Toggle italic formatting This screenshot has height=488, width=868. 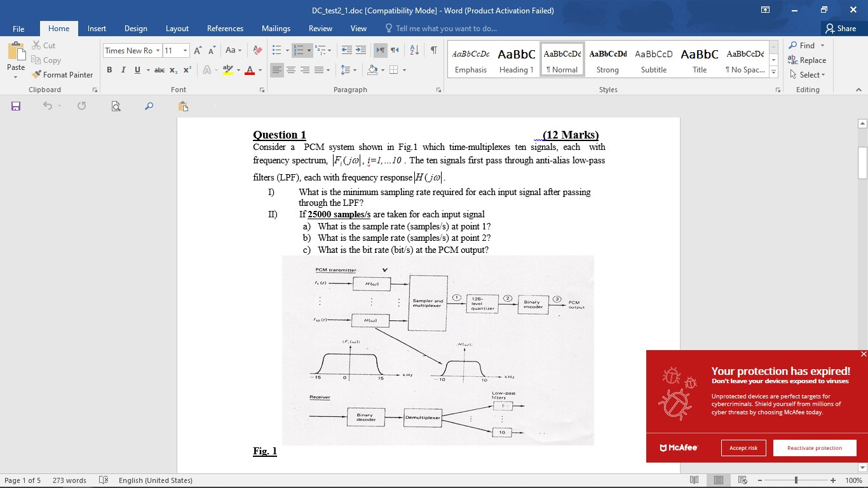(122, 70)
